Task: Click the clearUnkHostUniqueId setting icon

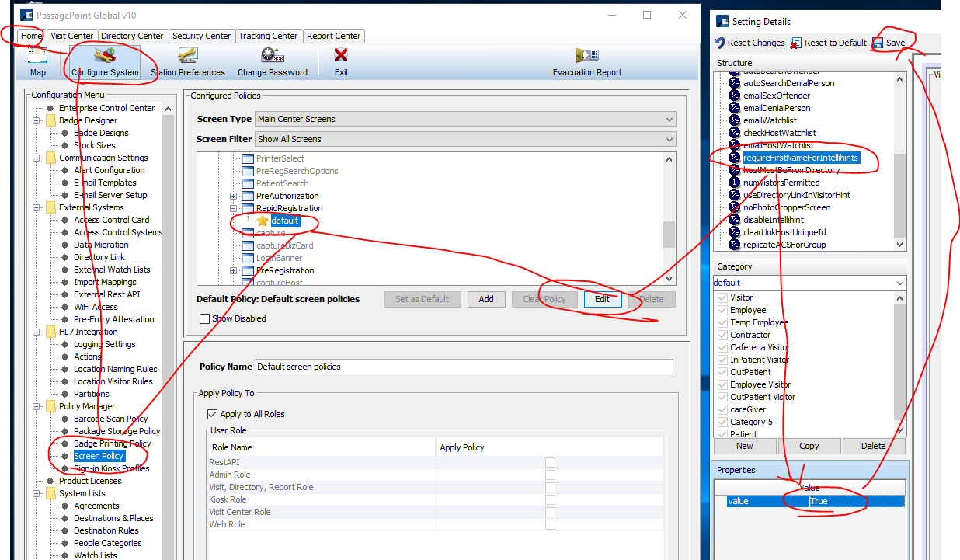Action: 735,232
